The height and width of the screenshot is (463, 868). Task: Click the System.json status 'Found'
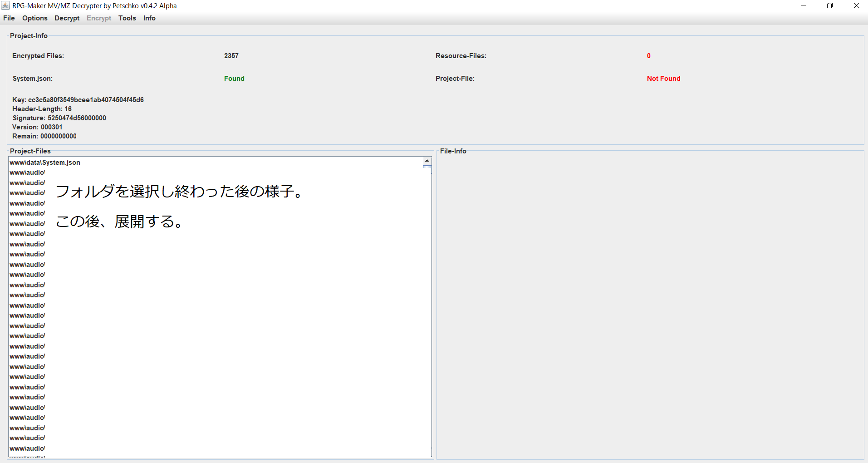click(x=234, y=79)
